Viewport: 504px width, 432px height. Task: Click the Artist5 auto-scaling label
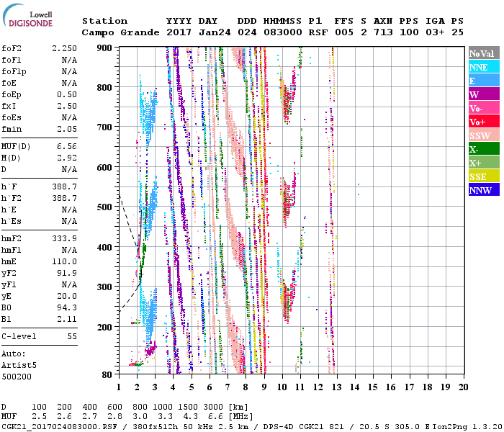click(19, 365)
